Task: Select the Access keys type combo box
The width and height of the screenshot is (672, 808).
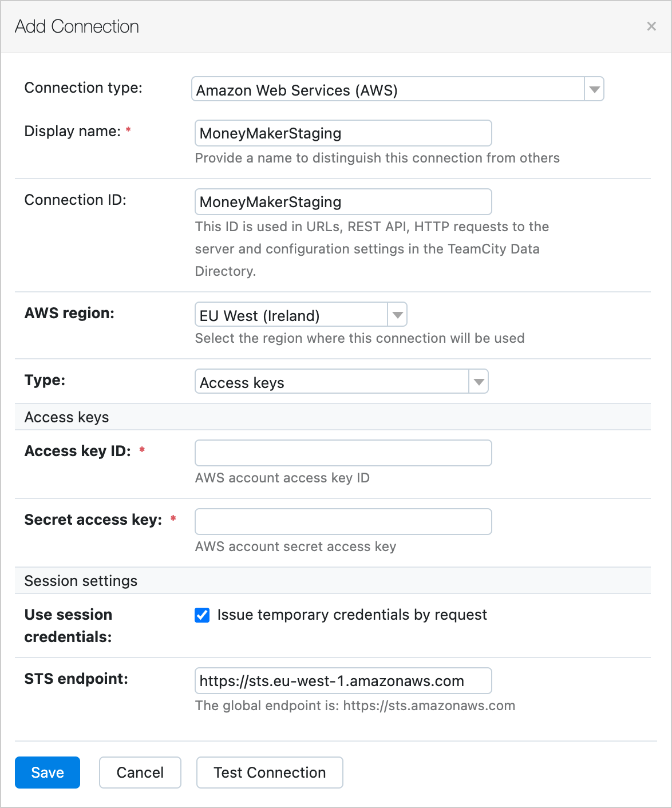Action: click(342, 382)
